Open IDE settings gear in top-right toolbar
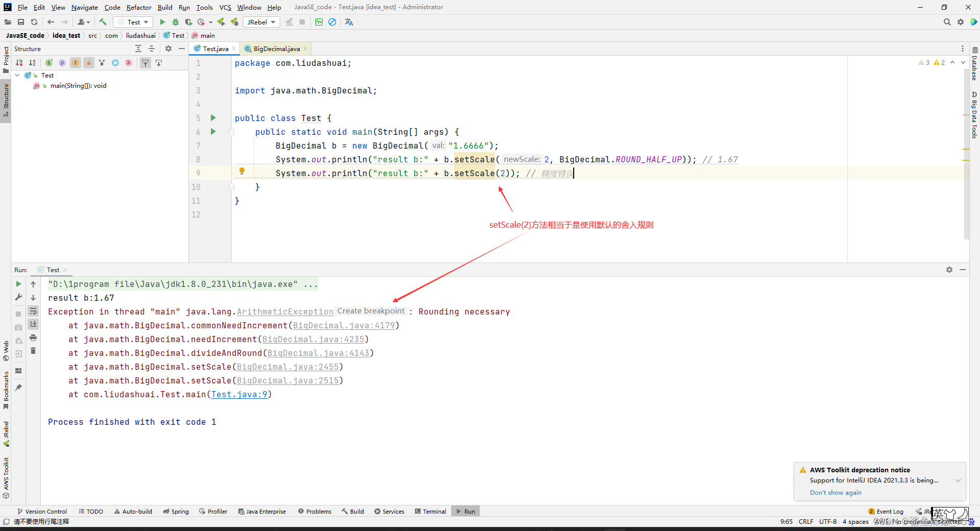This screenshot has width=980, height=531. (961, 22)
